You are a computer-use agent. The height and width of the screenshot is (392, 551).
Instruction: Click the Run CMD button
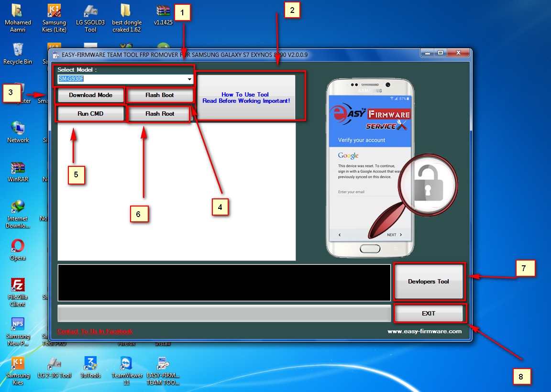[x=90, y=113]
